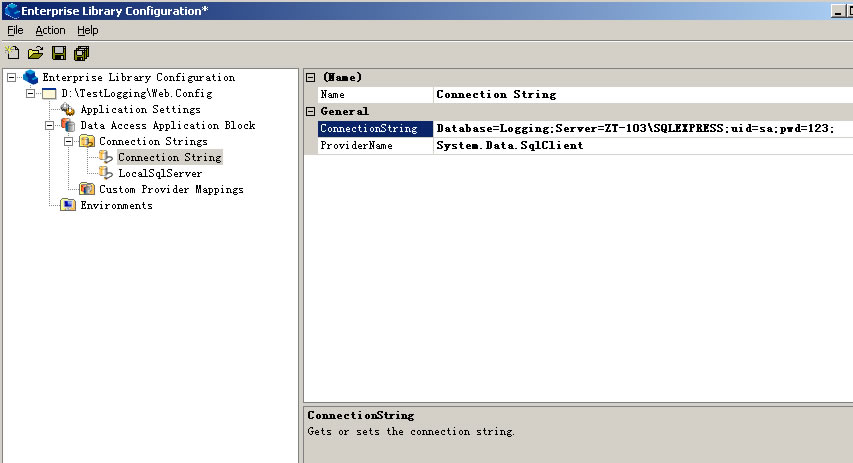
Task: Select Application Settings in the tree
Action: 140,109
